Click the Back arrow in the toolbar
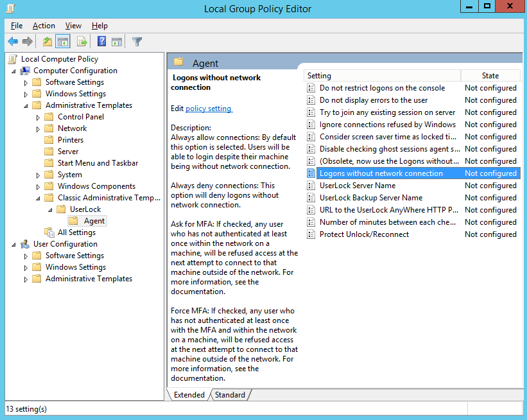The height and width of the screenshot is (420, 527). pos(13,42)
